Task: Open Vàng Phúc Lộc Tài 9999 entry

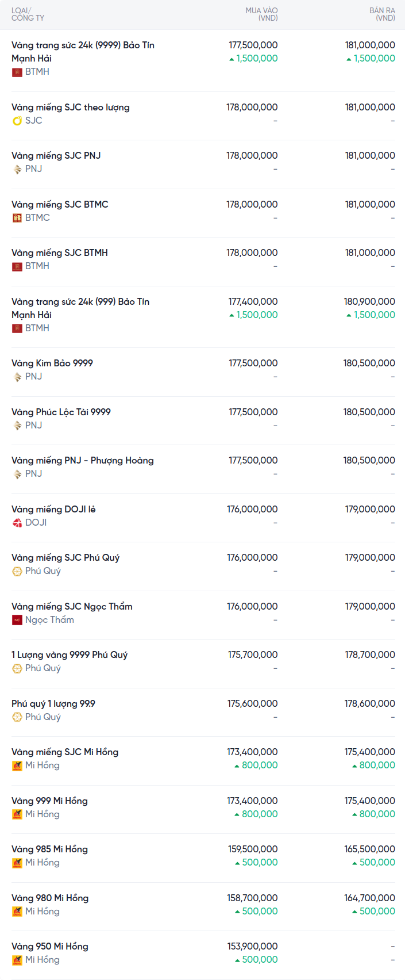Action: coord(61,412)
